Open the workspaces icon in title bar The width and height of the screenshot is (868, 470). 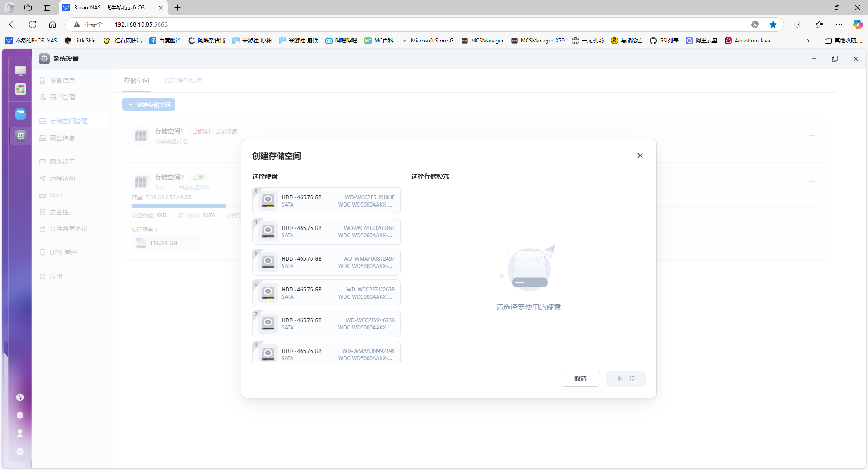tap(28, 8)
